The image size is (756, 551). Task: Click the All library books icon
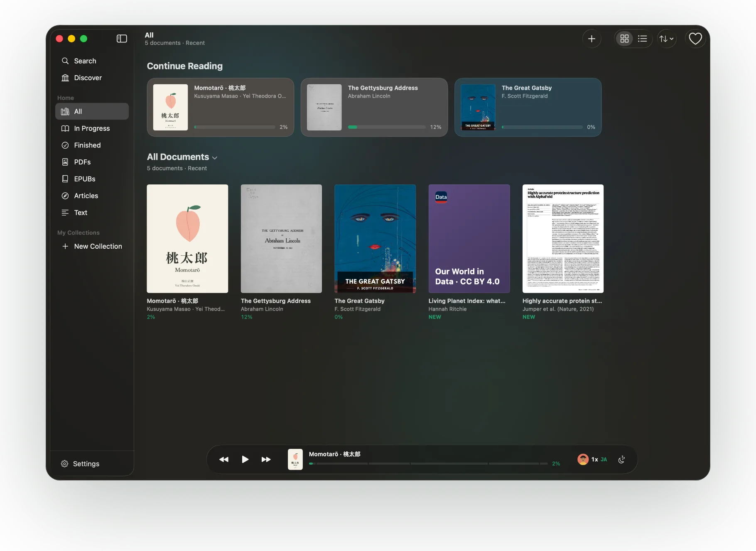(x=65, y=111)
